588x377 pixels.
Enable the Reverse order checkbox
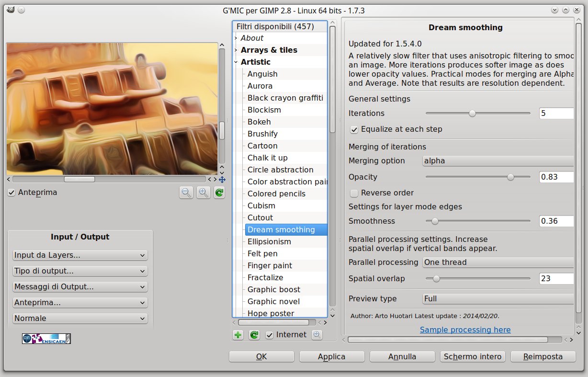tap(354, 193)
